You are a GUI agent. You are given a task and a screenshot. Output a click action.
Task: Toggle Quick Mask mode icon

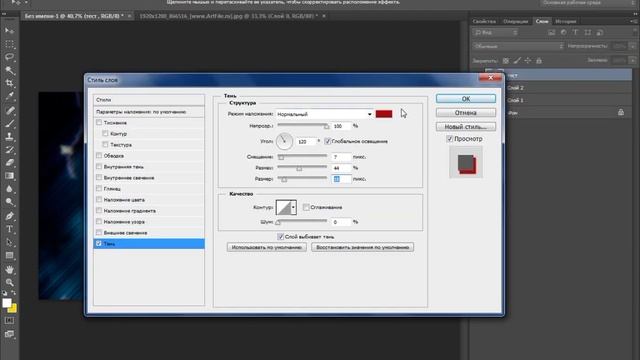point(9,321)
